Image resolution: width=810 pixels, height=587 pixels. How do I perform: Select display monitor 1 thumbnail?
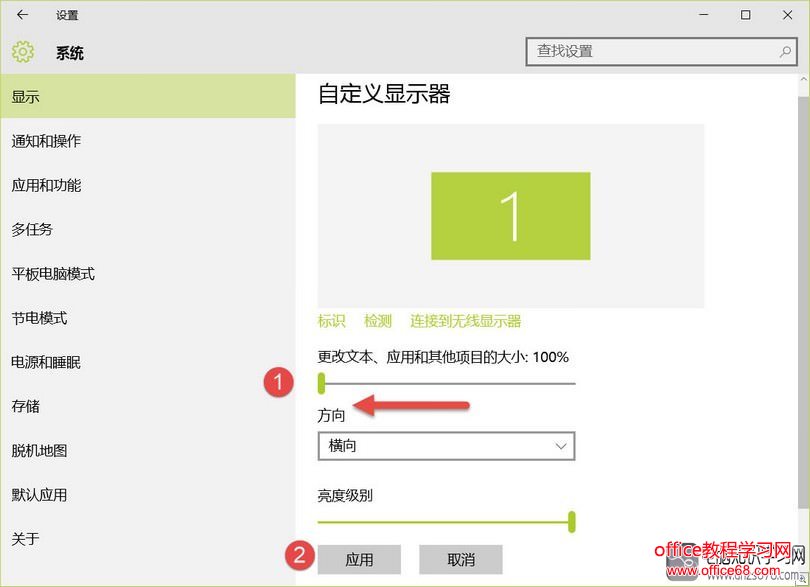pyautogui.click(x=510, y=214)
